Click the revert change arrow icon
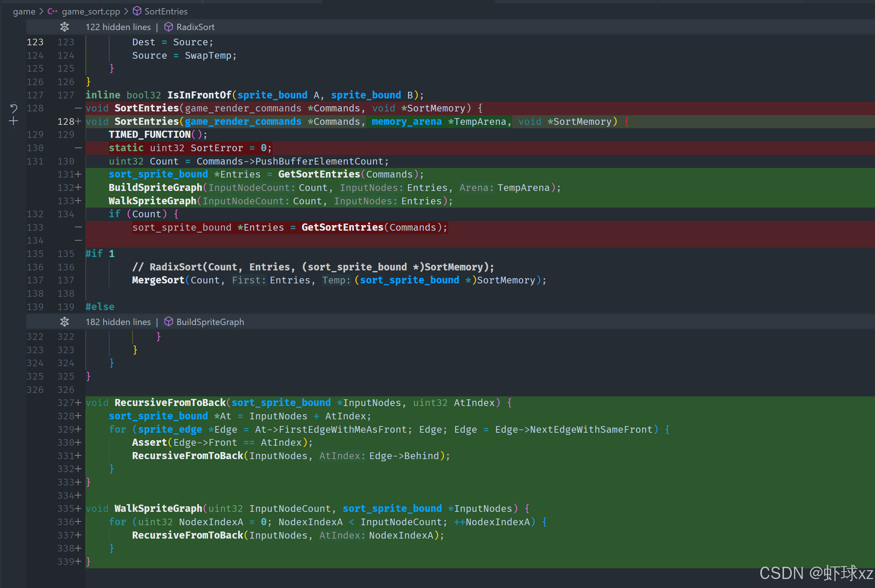This screenshot has width=875, height=588. (13, 108)
